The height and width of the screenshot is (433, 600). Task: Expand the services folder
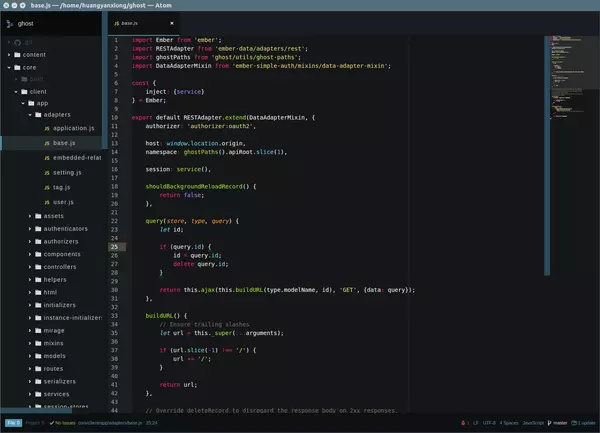pyautogui.click(x=30, y=394)
